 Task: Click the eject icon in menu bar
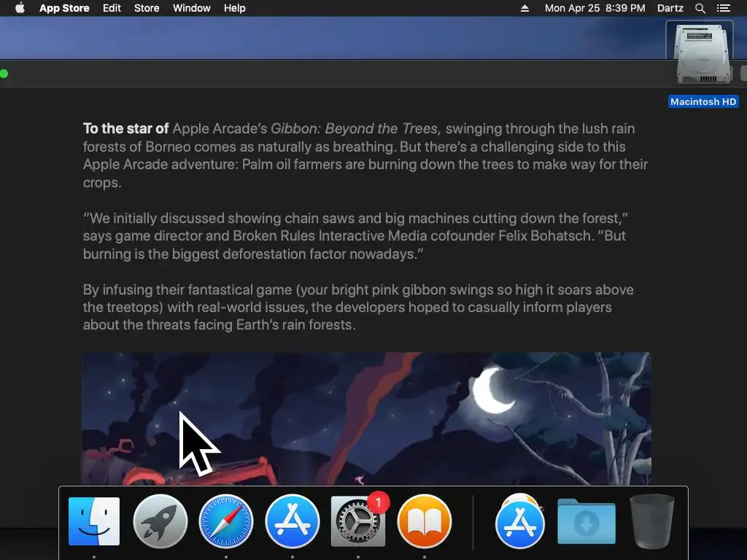click(525, 8)
